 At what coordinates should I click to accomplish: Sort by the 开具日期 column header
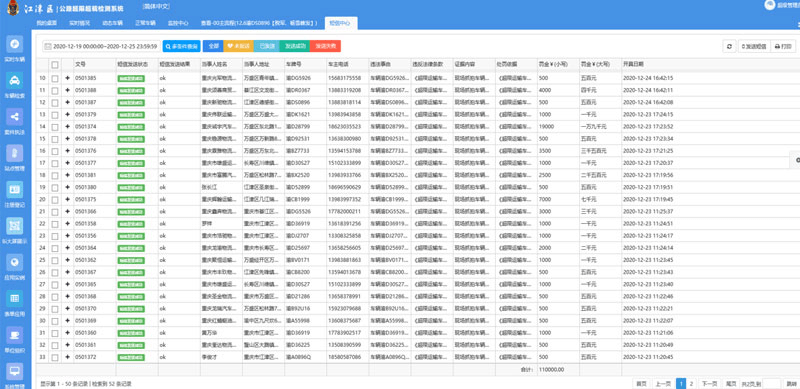[633, 65]
